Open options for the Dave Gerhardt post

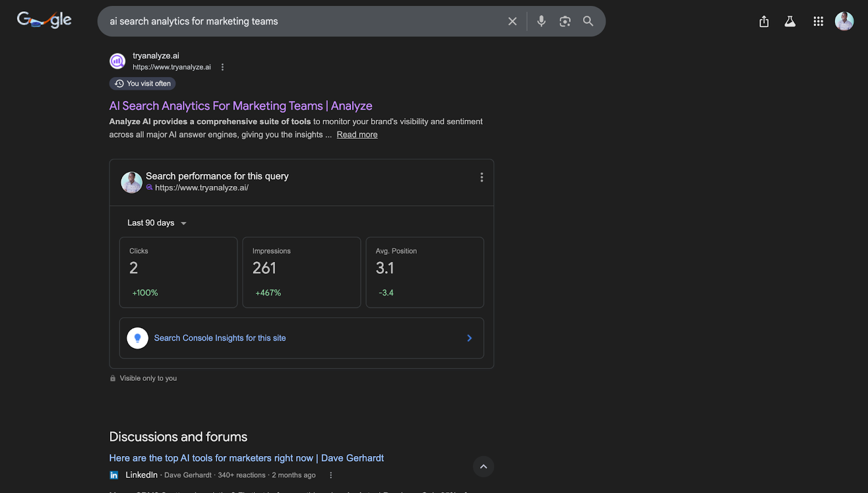pos(331,475)
